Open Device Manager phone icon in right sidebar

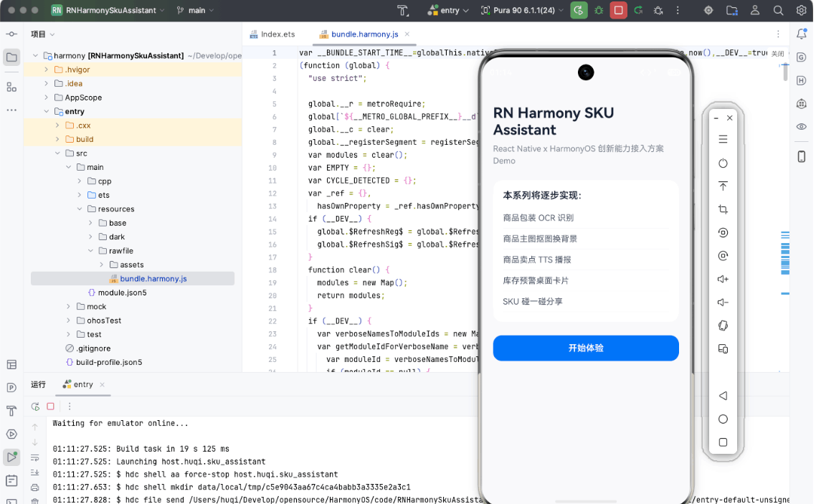pyautogui.click(x=802, y=156)
